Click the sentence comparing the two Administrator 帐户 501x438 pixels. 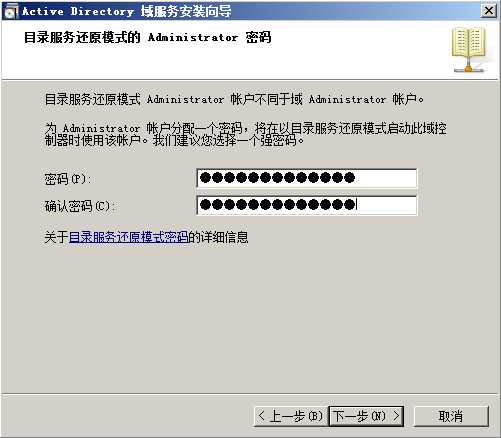234,99
